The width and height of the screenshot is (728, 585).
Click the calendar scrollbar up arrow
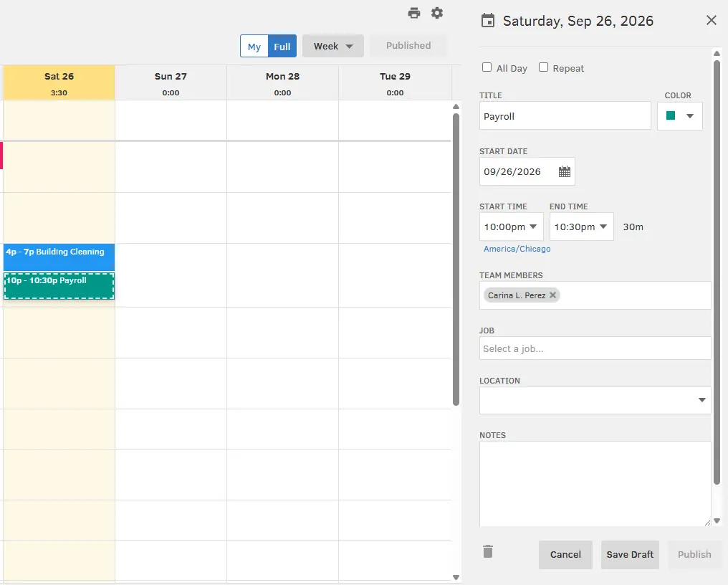(x=456, y=107)
